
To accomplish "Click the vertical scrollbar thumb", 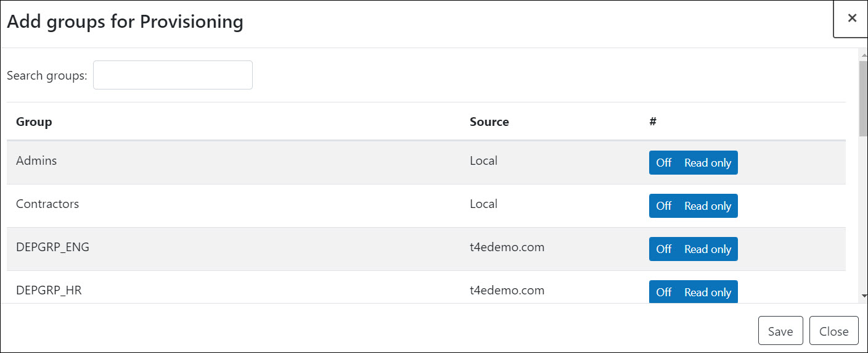I will (x=863, y=98).
